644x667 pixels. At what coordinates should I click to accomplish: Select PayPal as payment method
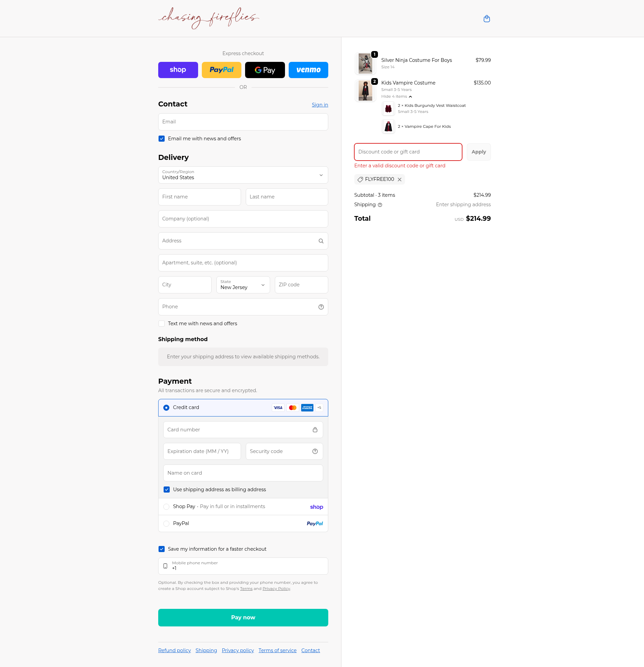click(x=166, y=524)
